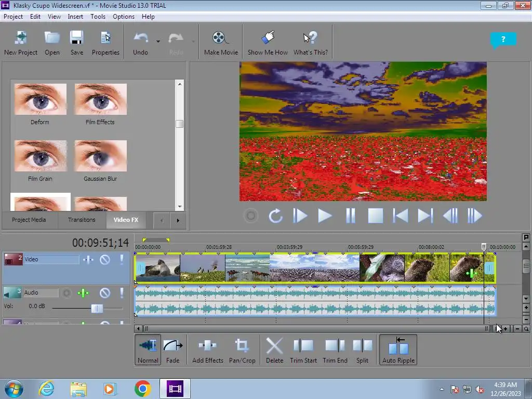Show next tabs with right arrow

click(x=178, y=220)
